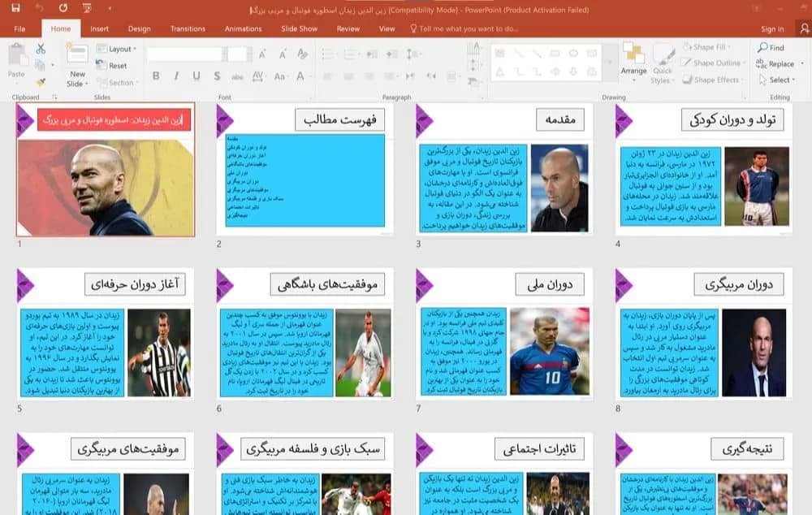Click the Find magnifier icon
The width and height of the screenshot is (812, 515).
coord(762,48)
